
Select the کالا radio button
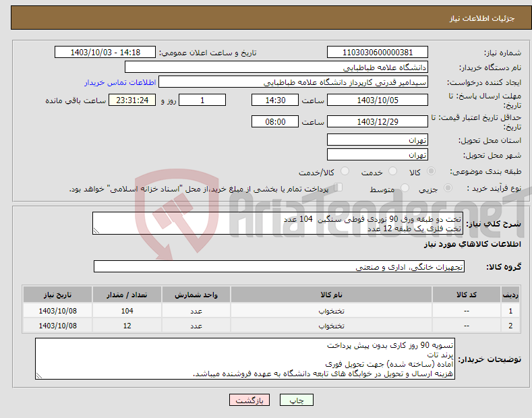[431, 171]
